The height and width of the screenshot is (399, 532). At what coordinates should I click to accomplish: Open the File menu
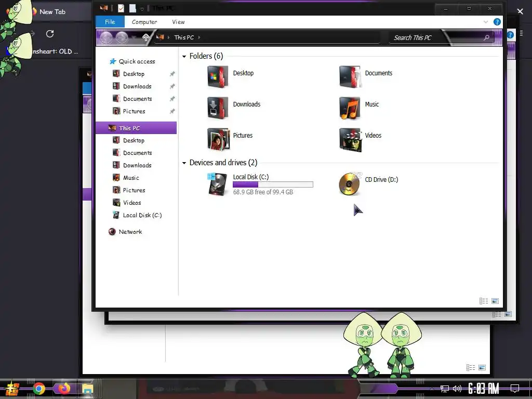110,22
